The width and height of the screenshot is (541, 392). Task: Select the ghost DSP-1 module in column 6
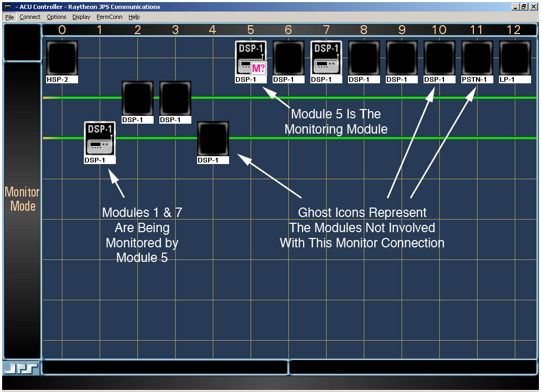288,58
